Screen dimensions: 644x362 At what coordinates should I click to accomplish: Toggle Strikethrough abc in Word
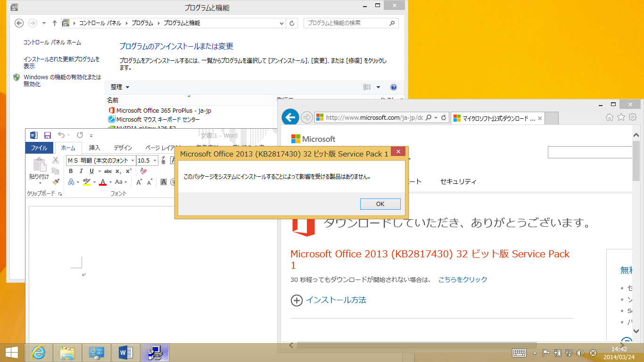click(108, 171)
